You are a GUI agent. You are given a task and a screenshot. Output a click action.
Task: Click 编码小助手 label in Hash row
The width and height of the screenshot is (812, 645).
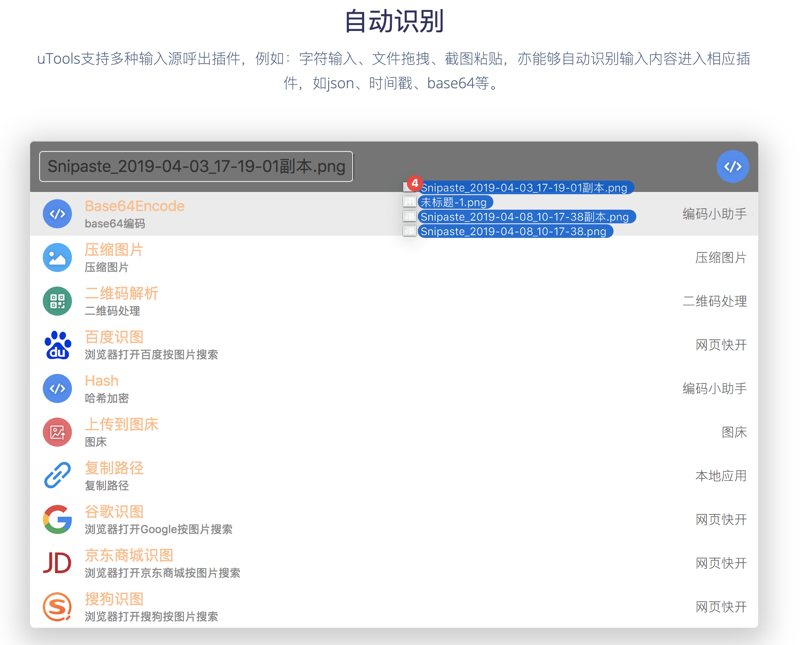pos(715,388)
